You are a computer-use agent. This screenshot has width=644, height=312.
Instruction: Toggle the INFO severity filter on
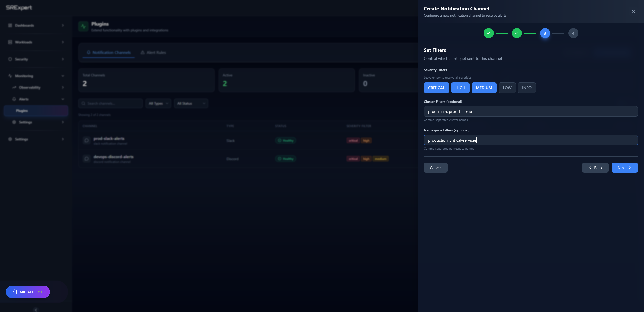point(526,88)
